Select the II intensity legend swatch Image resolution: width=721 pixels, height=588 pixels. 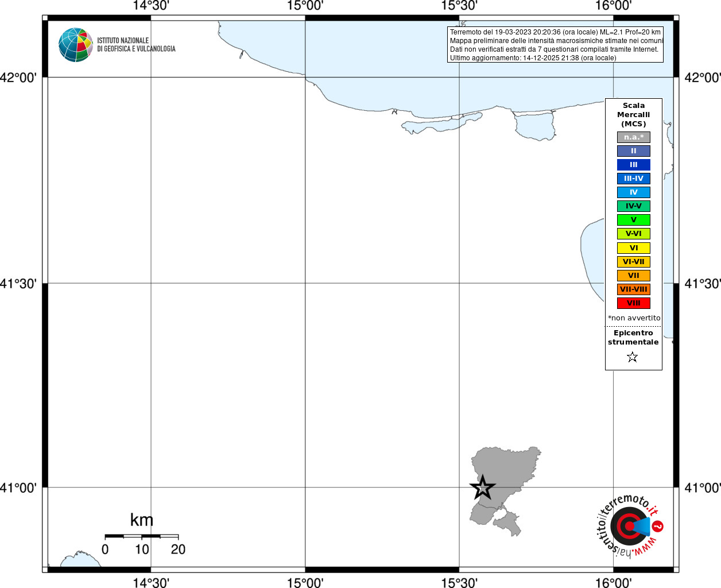634,151
